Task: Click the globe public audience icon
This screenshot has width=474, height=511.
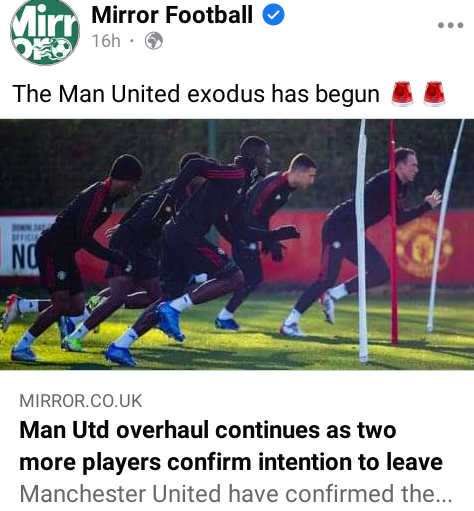Action: click(154, 41)
